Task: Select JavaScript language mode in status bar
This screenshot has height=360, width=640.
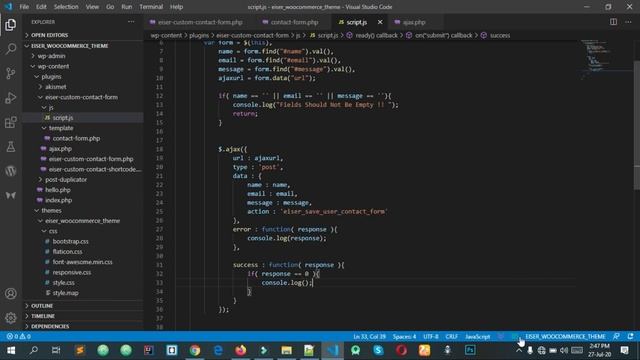Action: [x=478, y=336]
